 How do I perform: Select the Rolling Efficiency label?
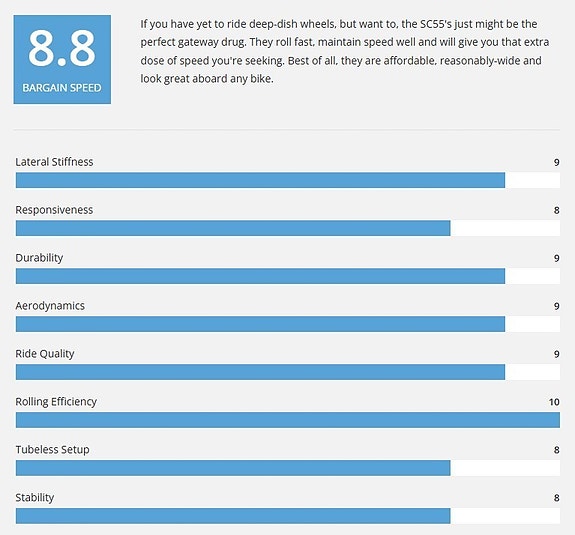(x=56, y=402)
